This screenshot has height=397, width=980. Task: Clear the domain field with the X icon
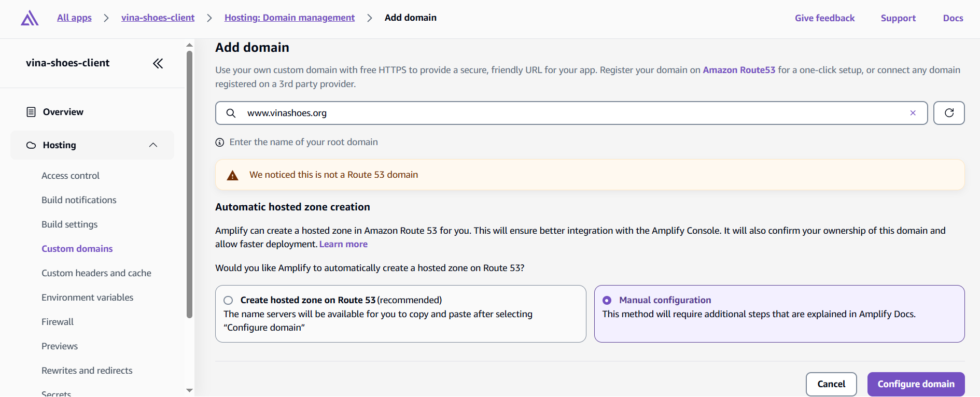coord(913,113)
